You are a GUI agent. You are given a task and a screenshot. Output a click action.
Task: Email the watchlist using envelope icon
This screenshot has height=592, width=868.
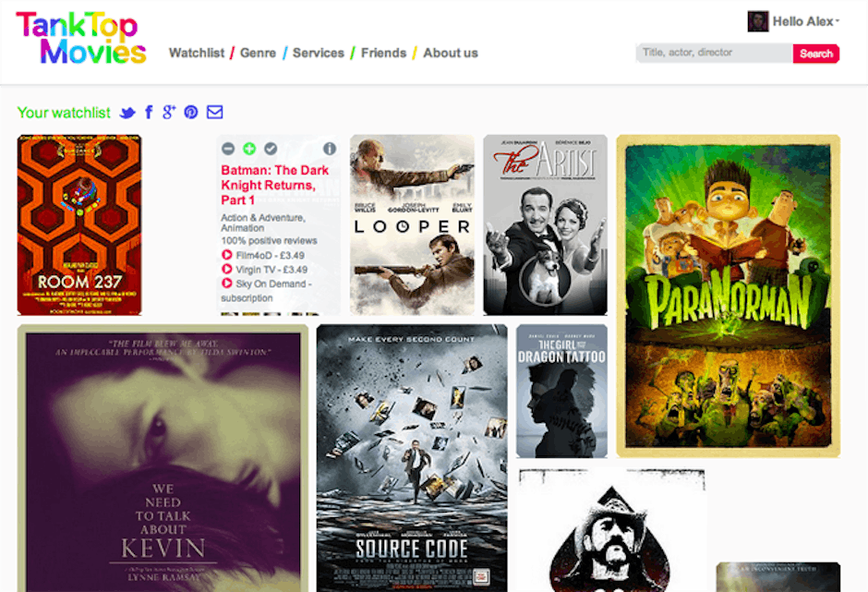[x=214, y=113]
